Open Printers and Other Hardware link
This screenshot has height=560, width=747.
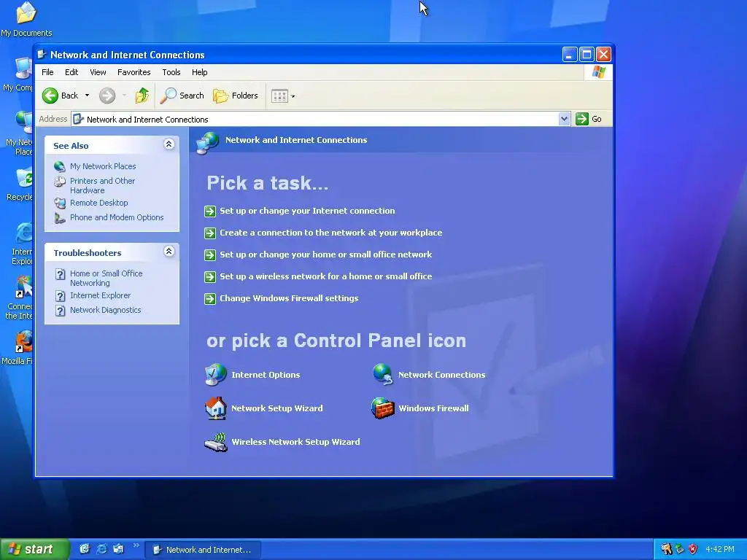(x=102, y=186)
